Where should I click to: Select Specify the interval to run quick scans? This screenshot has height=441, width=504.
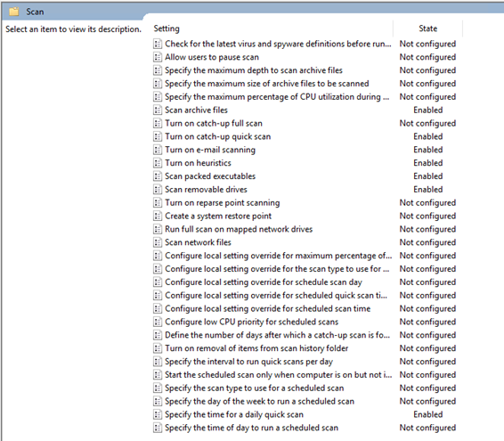249,362
